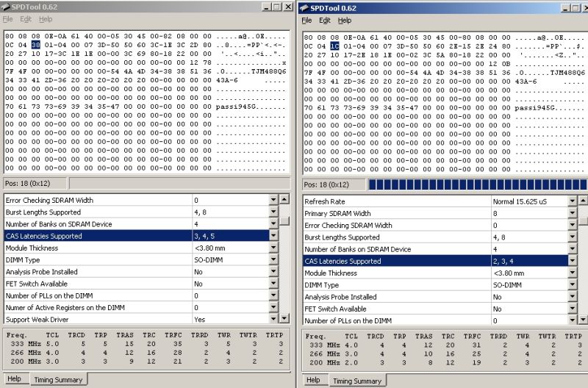Select CAS Latencies Supported row in right window
Screen dimensions: 588x388
click(x=435, y=261)
